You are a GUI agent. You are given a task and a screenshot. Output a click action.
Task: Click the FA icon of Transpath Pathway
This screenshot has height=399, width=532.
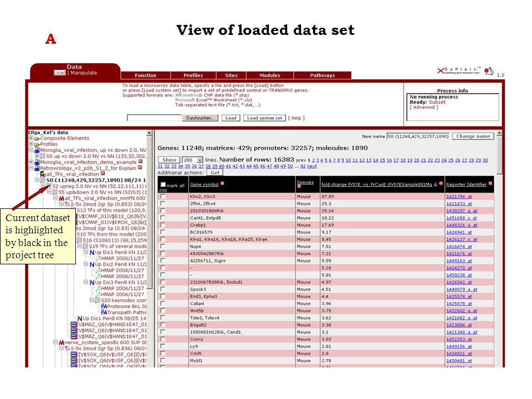point(104,313)
